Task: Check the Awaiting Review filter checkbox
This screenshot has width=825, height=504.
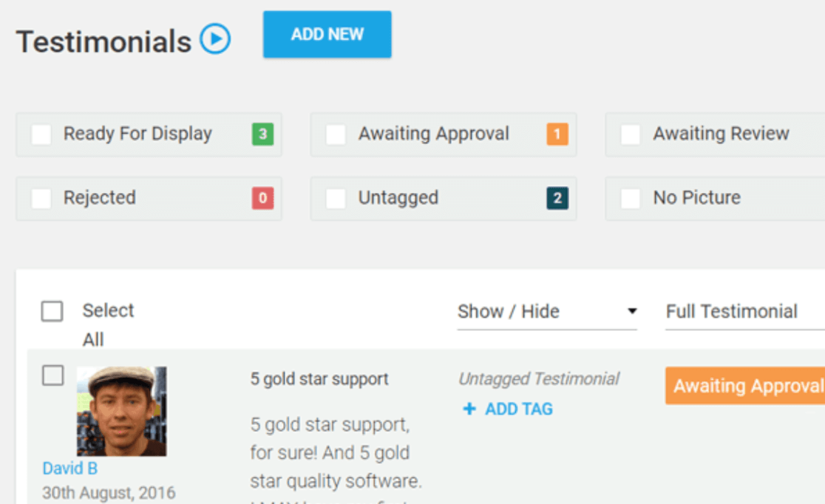Action: 631,134
